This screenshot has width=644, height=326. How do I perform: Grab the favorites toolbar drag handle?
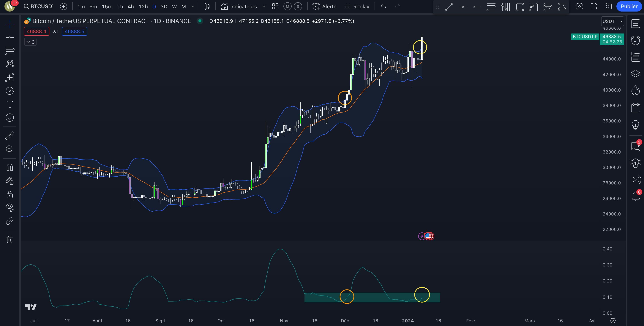pyautogui.click(x=437, y=7)
